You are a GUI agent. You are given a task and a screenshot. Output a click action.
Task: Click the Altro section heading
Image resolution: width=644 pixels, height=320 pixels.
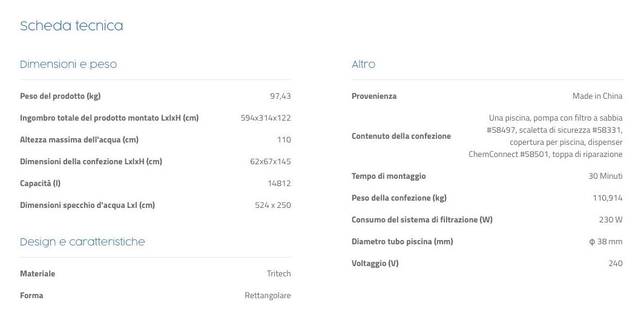(x=363, y=64)
